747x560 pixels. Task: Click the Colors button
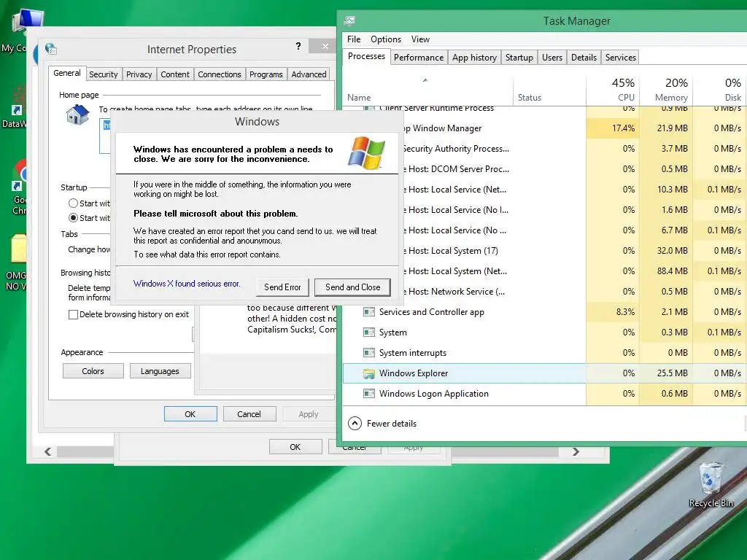point(93,371)
